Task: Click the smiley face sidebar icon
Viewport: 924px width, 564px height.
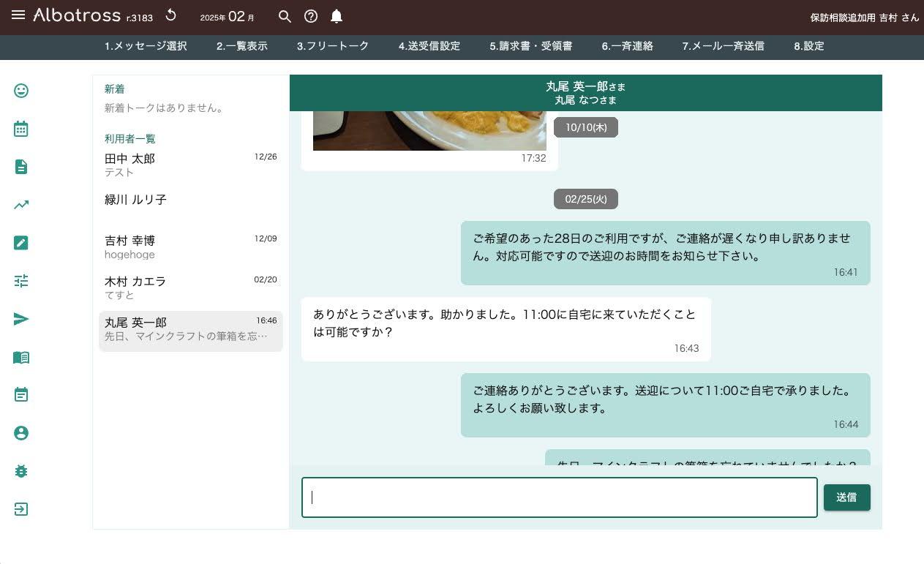Action: (x=21, y=91)
